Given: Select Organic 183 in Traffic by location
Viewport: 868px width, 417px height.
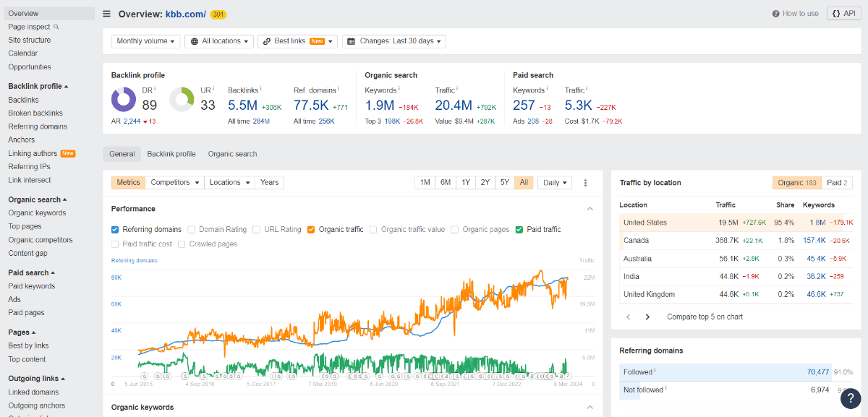Looking at the screenshot, I should (x=797, y=183).
